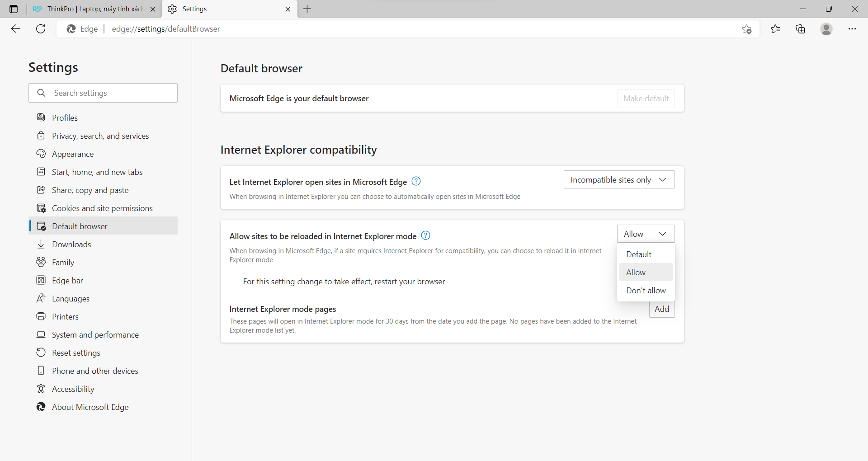This screenshot has width=868, height=461.
Task: Click the restart your browser notice text
Action: [x=344, y=282]
